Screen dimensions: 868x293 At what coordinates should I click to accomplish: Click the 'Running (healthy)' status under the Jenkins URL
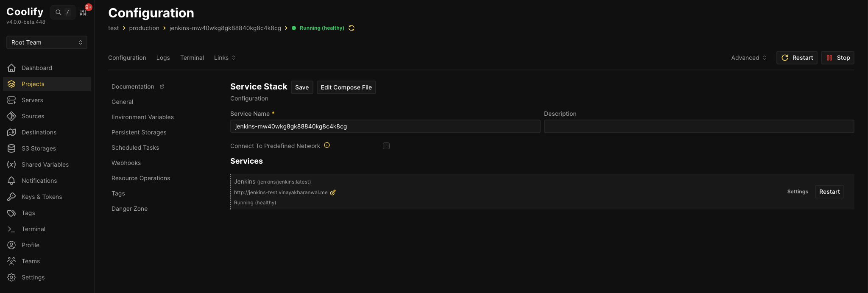[255, 203]
